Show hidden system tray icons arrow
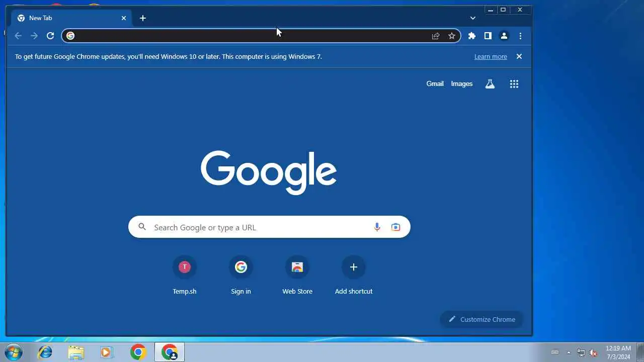 coord(569,352)
